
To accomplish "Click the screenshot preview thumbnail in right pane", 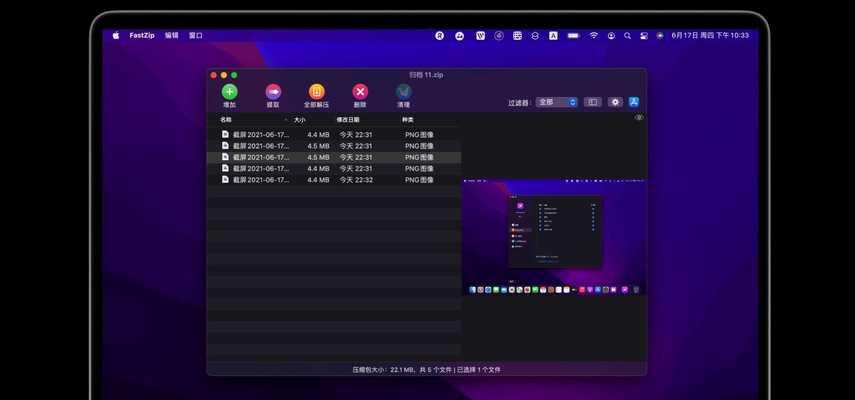I will tap(554, 237).
